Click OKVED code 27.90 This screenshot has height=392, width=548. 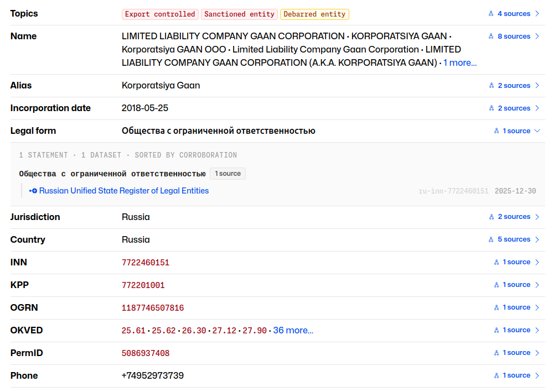point(255,331)
